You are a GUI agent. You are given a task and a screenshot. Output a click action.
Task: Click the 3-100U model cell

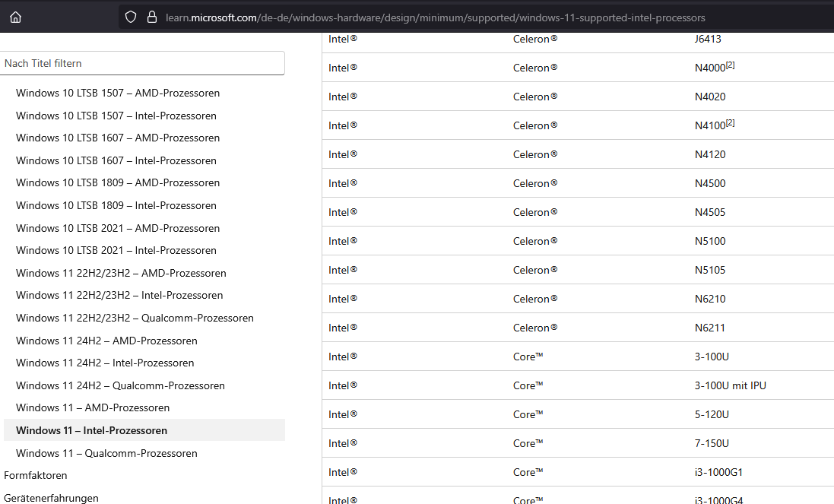pos(712,357)
